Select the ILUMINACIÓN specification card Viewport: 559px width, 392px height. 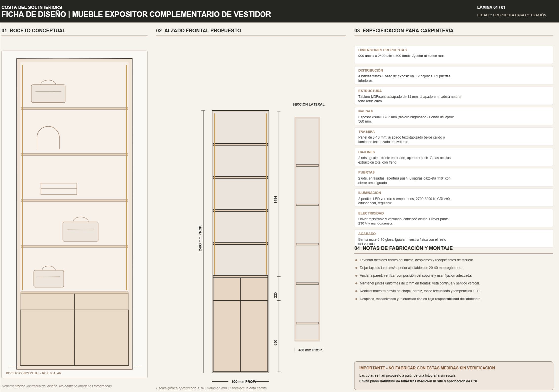(453, 198)
